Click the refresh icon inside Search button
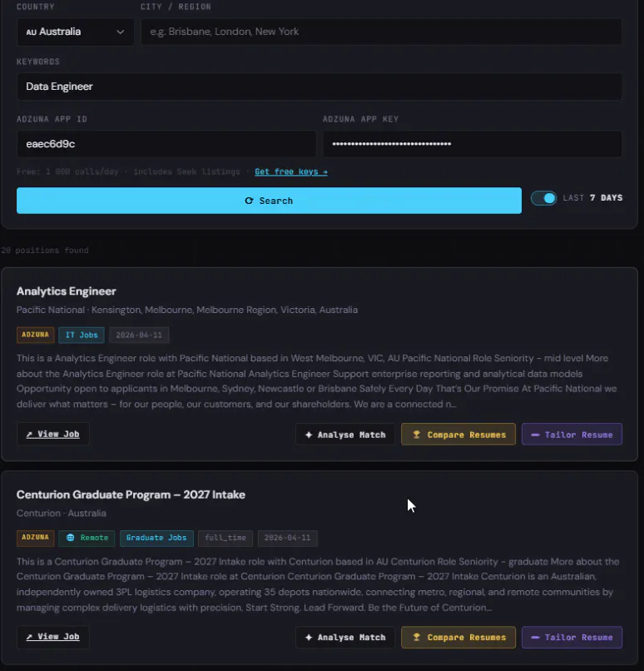644x671 pixels. tap(249, 201)
